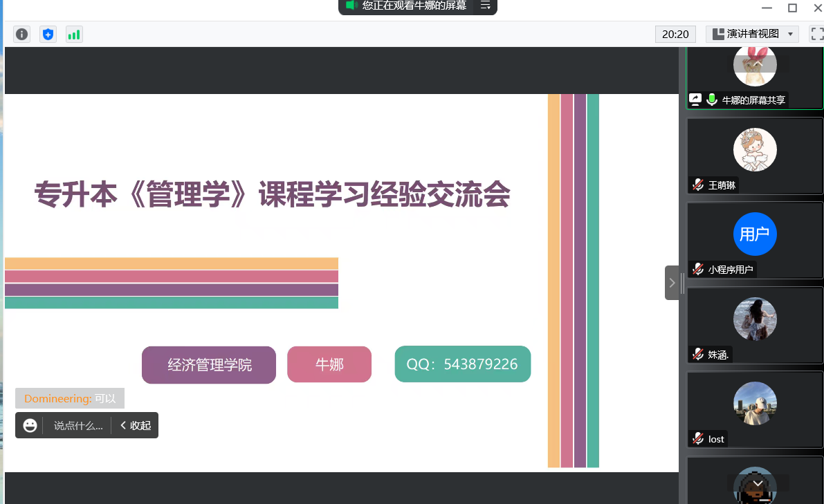Click the 姝涵. name label
Screen dimensions: 824x504
tap(718, 355)
